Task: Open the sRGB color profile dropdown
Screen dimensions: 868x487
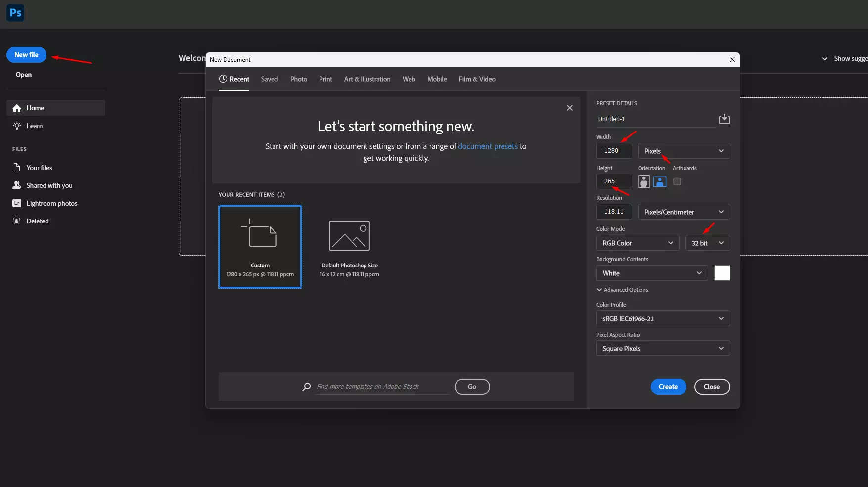Action: point(663,318)
